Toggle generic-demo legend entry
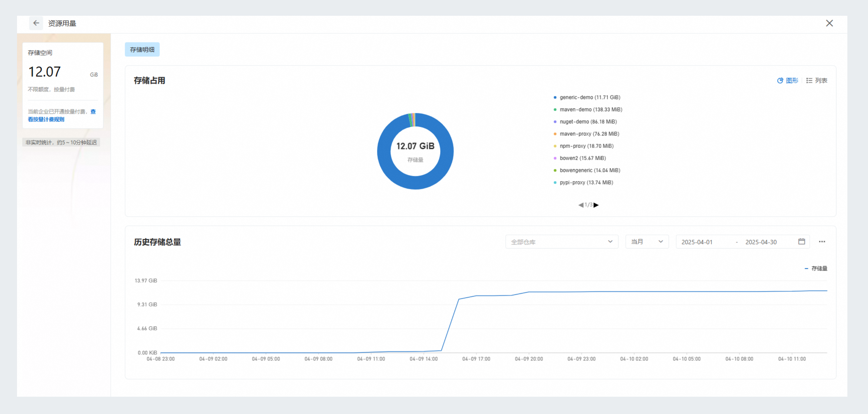Viewport: 868px width, 414px height. 589,97
